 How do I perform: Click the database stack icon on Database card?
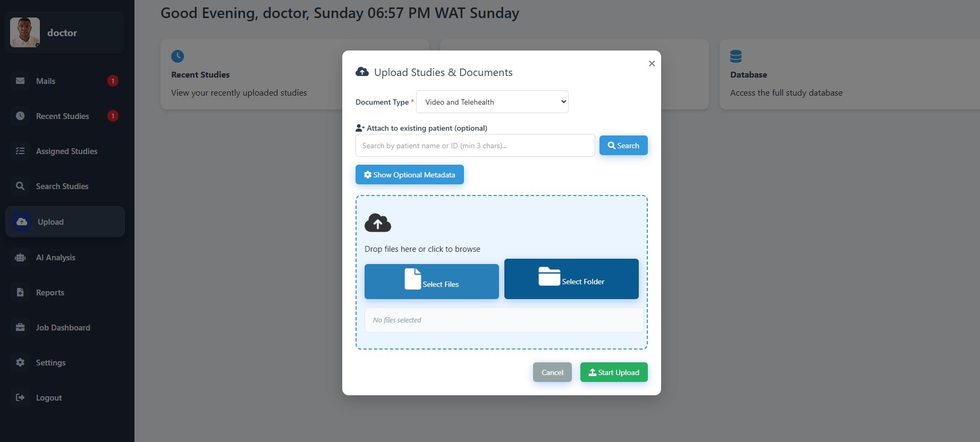pos(736,56)
